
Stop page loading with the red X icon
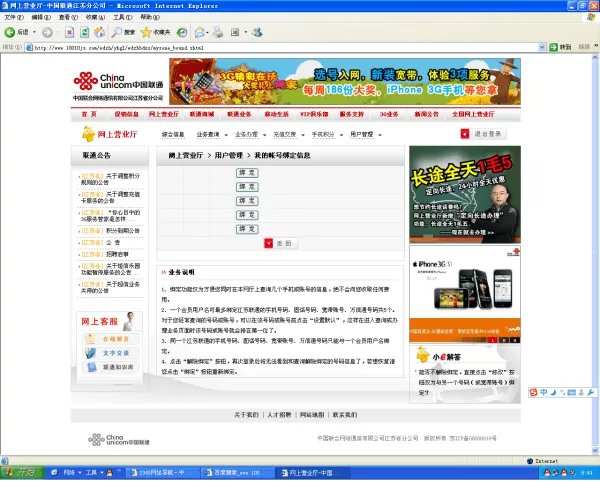[69, 33]
